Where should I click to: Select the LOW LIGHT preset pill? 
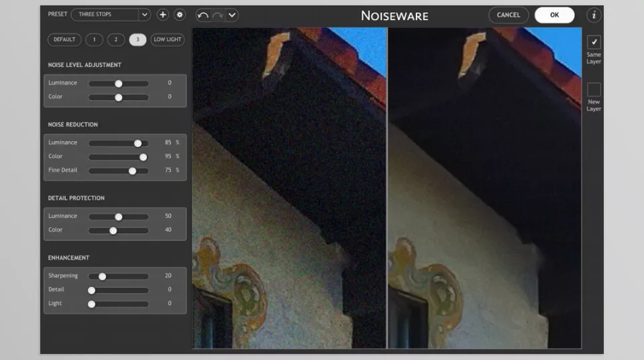[x=168, y=40]
